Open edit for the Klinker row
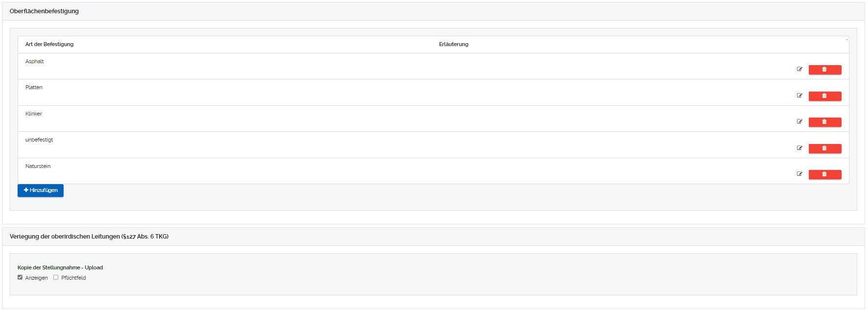This screenshot has width=868, height=312. 800,121
